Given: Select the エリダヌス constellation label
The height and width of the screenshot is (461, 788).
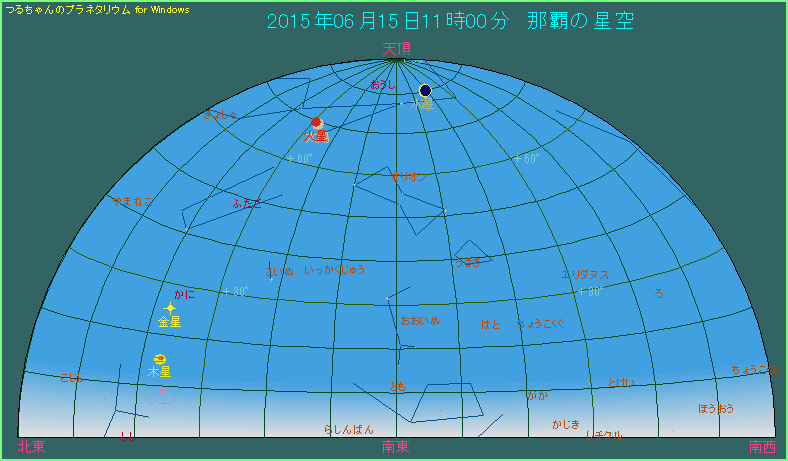Looking at the screenshot, I should [585, 275].
